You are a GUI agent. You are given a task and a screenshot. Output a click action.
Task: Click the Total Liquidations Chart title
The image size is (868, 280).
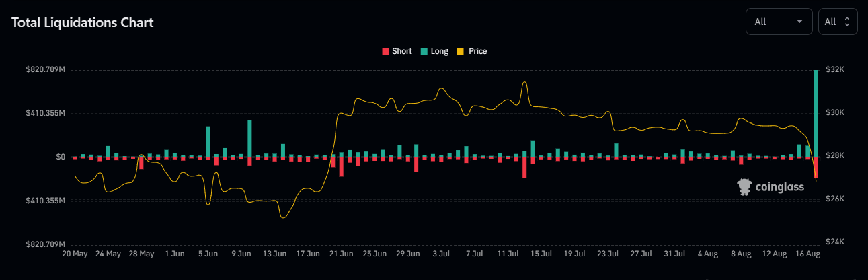point(83,22)
